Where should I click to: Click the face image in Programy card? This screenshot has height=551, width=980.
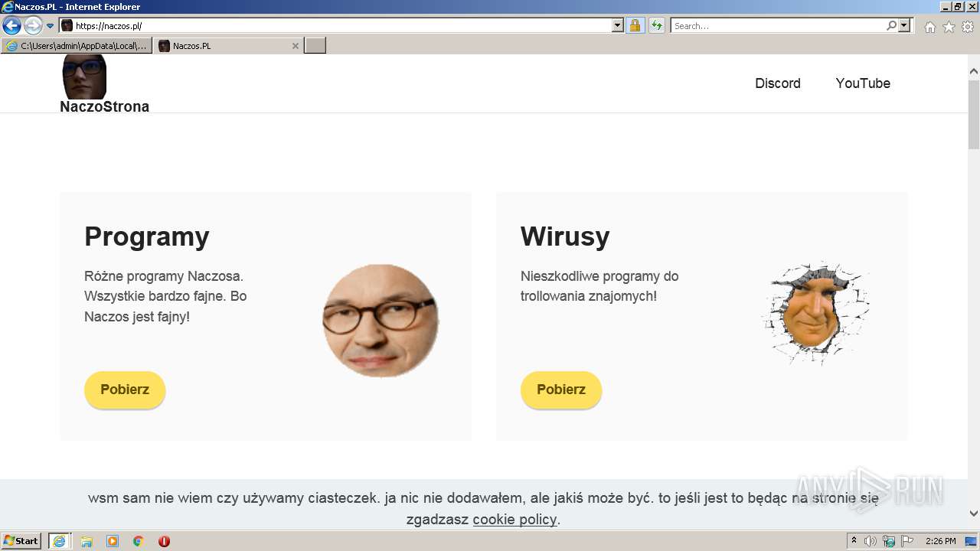coord(381,321)
